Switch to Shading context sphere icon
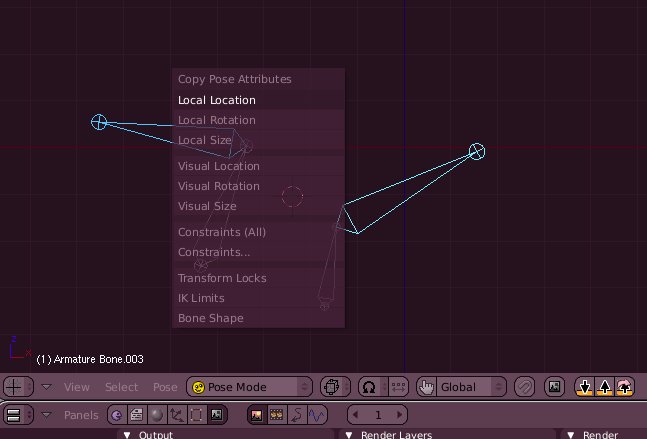 point(156,415)
